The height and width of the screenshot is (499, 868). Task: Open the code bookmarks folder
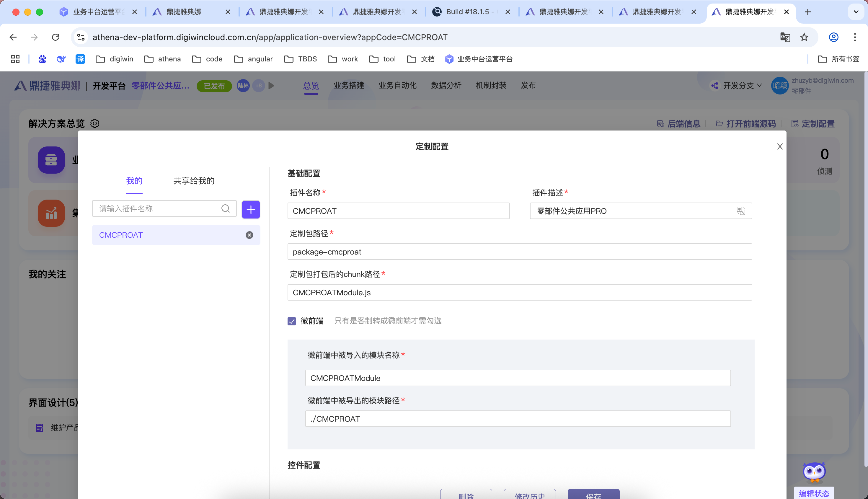(x=207, y=59)
